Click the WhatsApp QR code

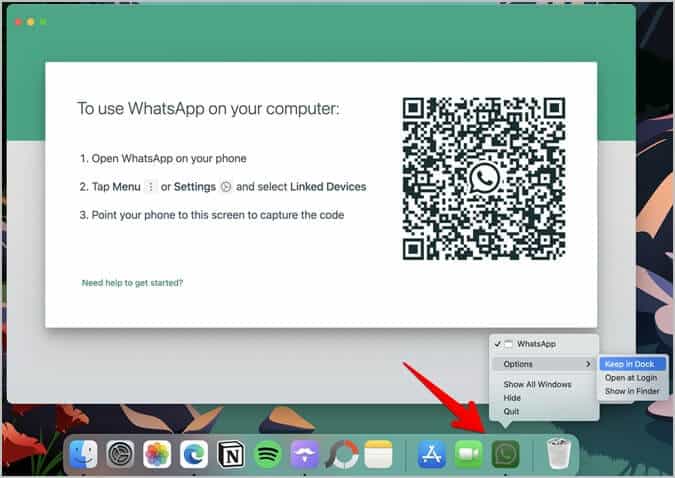(484, 179)
